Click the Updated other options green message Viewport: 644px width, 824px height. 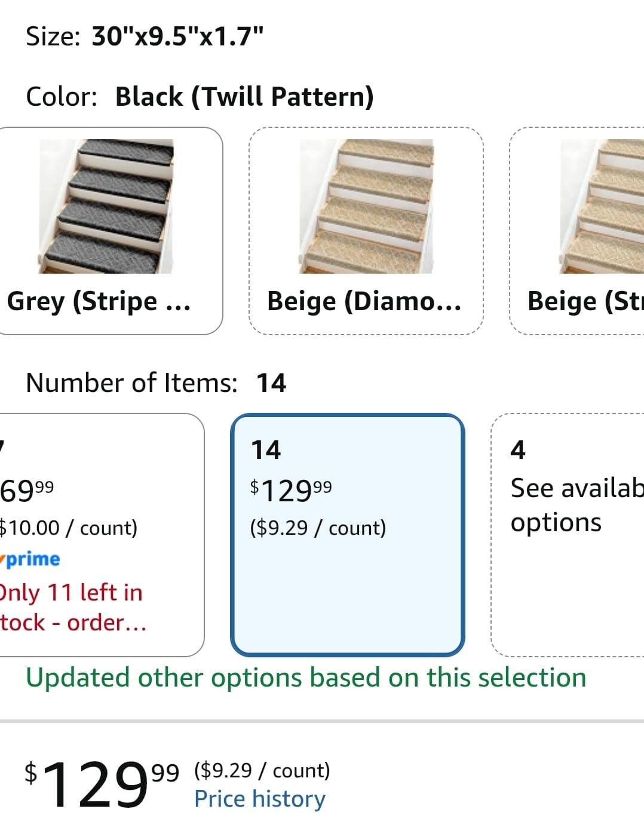(x=306, y=678)
